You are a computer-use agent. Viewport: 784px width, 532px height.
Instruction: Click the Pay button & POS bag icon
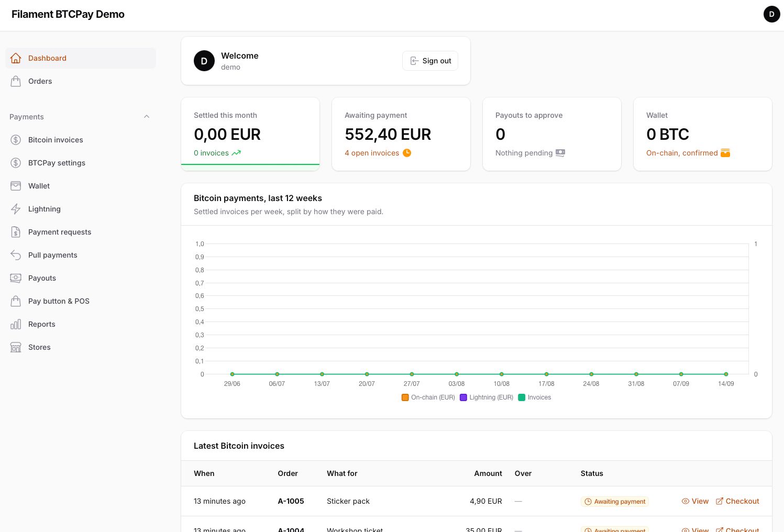(x=16, y=301)
